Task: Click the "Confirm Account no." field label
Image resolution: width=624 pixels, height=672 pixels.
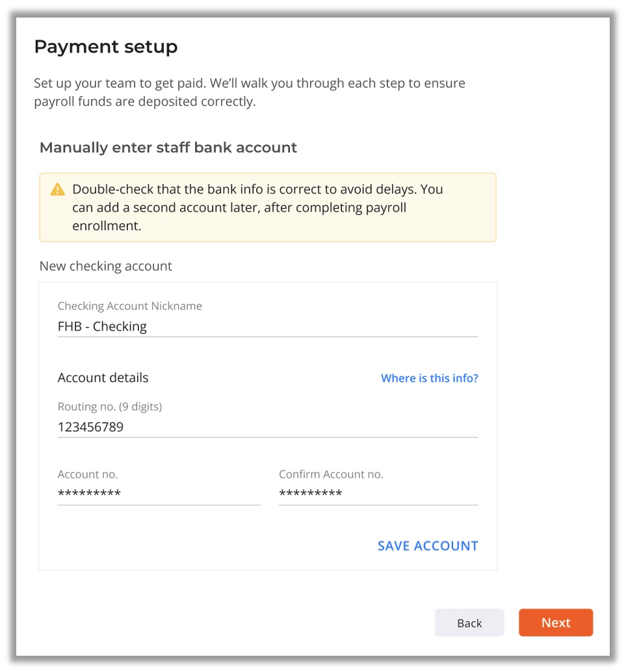Action: click(x=331, y=474)
